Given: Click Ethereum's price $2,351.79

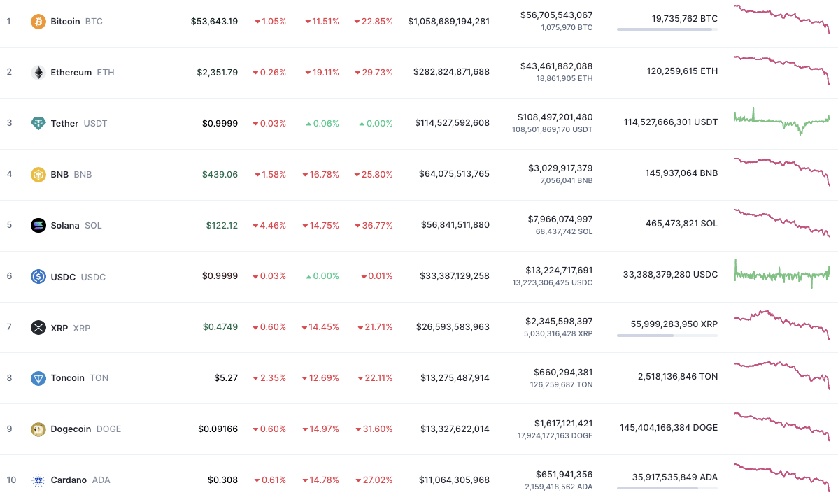Looking at the screenshot, I should tap(218, 73).
